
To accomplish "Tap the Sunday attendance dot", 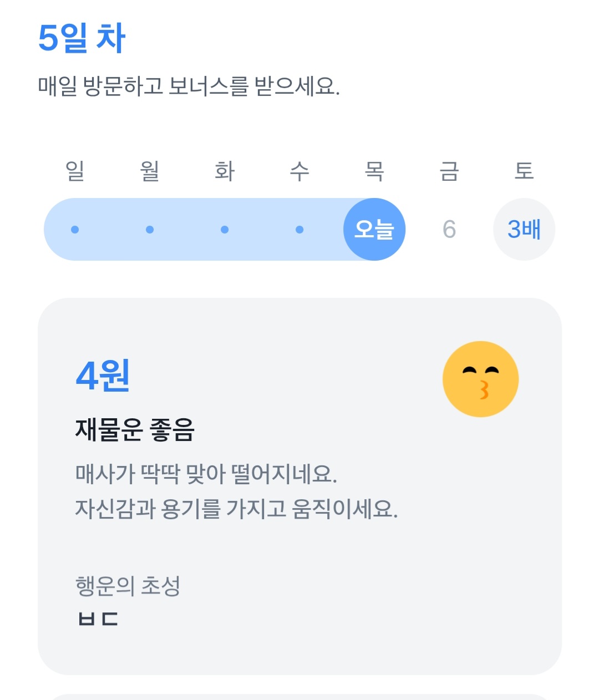I will click(75, 230).
